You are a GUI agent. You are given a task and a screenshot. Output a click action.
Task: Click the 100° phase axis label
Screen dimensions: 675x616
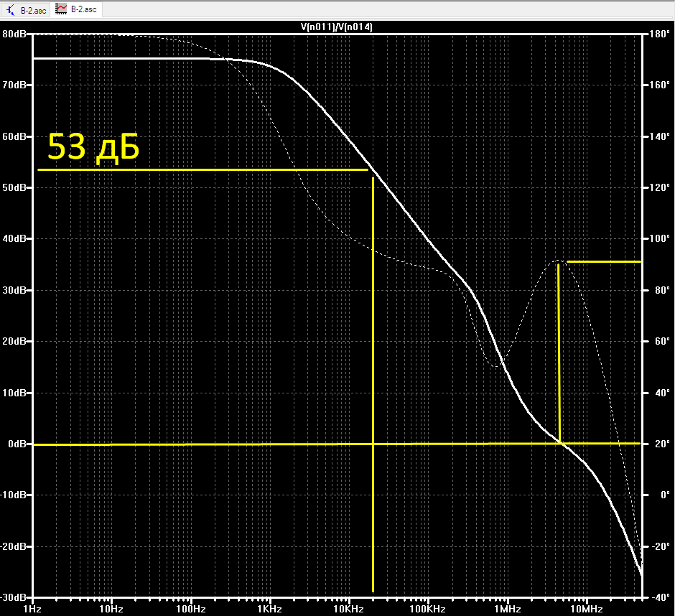point(659,238)
